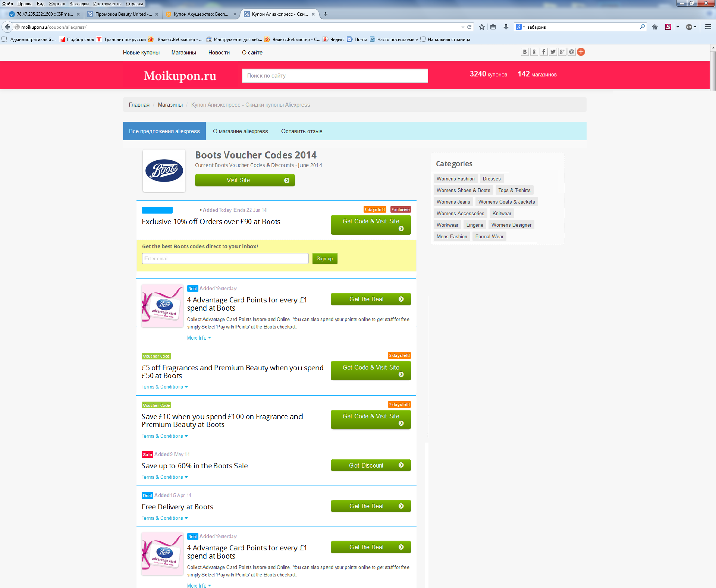Click the Boots logo image
716x588 pixels.
(164, 171)
